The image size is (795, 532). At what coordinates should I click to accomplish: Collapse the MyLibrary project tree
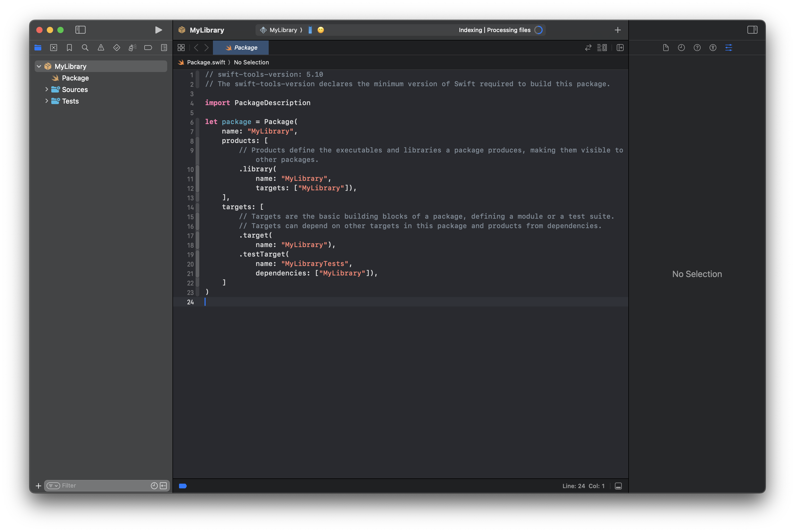pyautogui.click(x=39, y=66)
